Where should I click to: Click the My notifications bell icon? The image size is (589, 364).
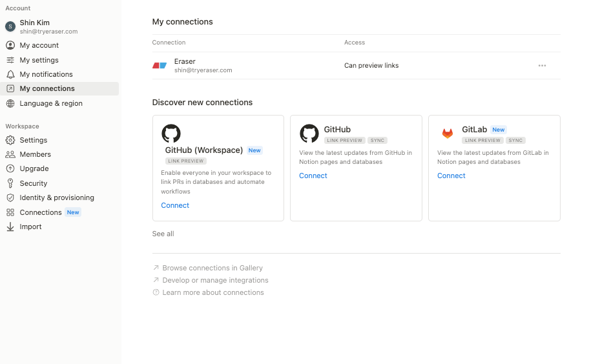10,74
